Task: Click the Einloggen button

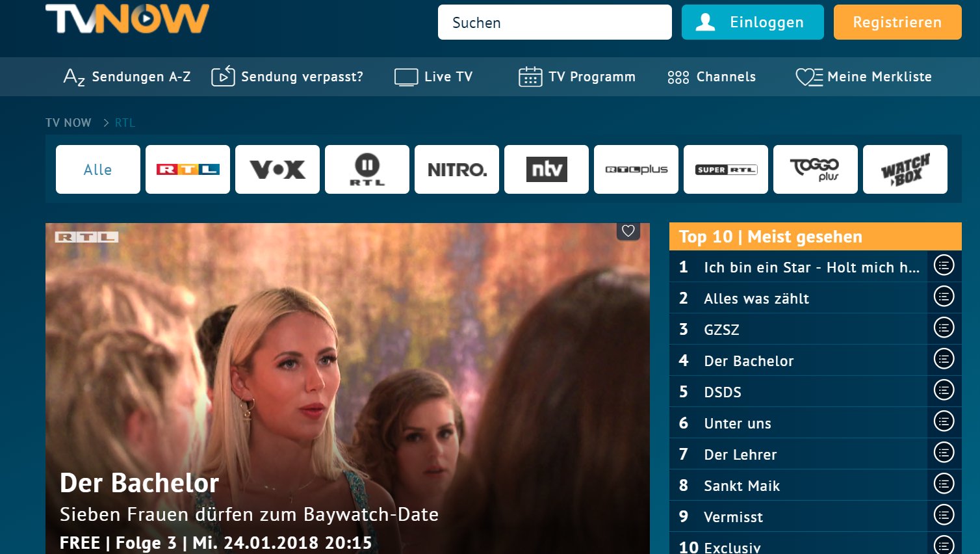Action: [753, 22]
